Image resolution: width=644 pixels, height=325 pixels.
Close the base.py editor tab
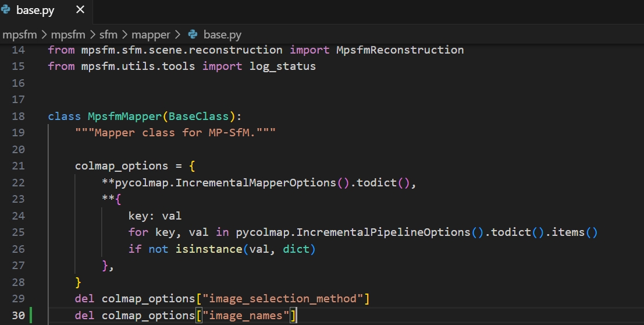pos(80,10)
